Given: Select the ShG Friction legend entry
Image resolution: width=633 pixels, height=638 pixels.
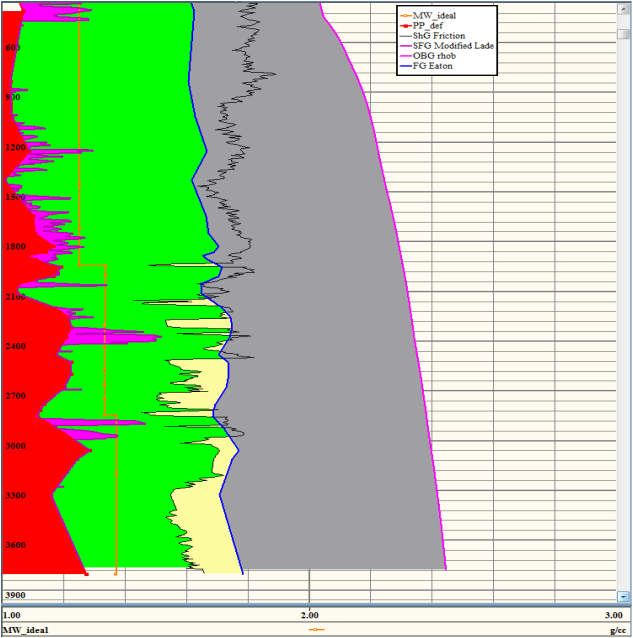Looking at the screenshot, I should coord(445,36).
